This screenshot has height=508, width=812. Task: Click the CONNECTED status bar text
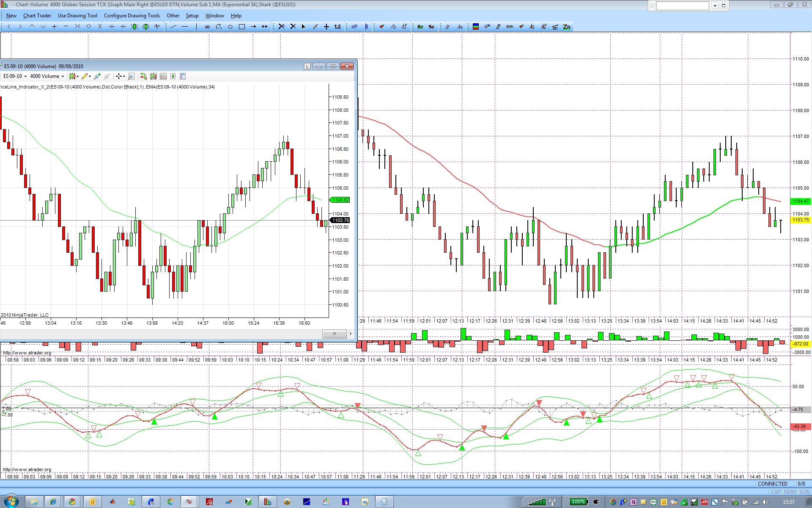point(773,483)
